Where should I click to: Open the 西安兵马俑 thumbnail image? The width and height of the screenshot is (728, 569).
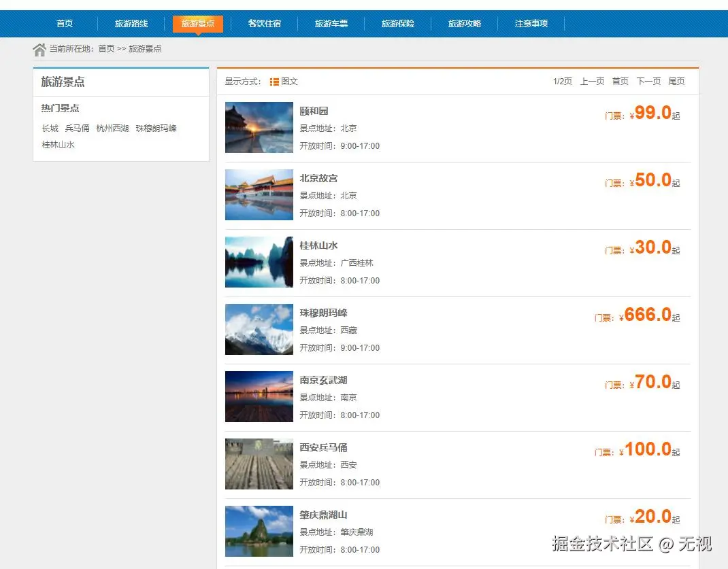tap(259, 464)
